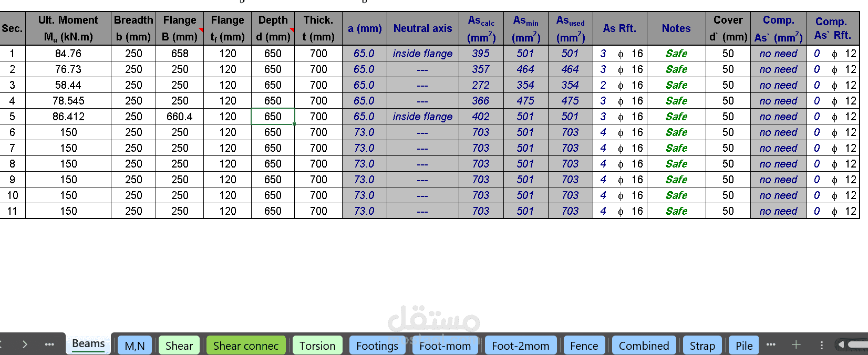Click the Comp. As` (mm2) header cell
Image resolution: width=868 pixels, height=355 pixels.
[x=779, y=28]
